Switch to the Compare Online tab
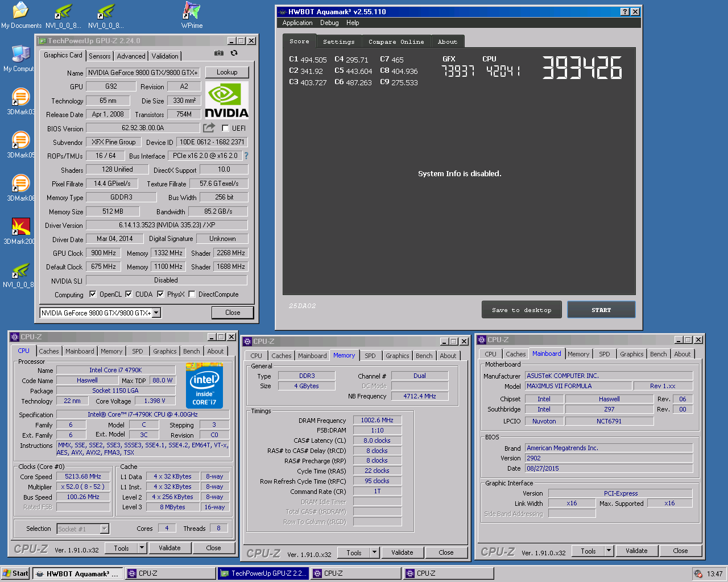 tap(396, 41)
